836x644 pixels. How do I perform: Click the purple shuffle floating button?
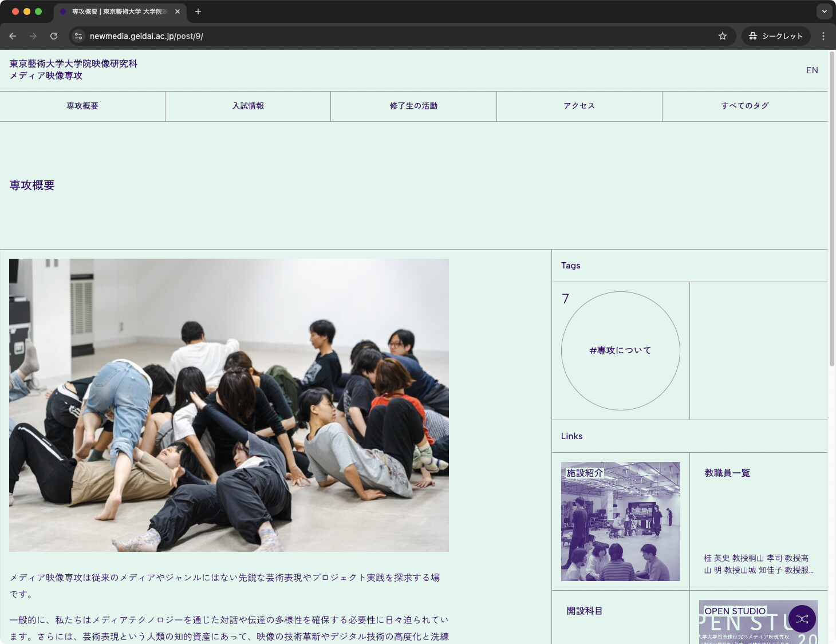click(802, 619)
